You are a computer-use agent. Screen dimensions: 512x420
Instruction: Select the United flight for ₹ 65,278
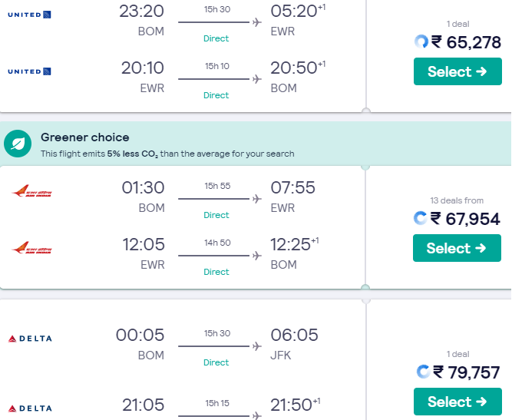[457, 71]
